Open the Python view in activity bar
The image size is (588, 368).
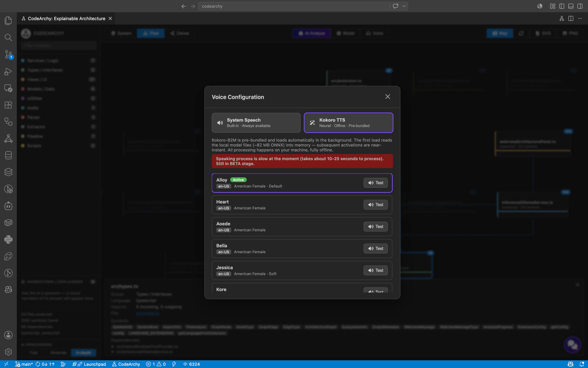click(x=8, y=240)
